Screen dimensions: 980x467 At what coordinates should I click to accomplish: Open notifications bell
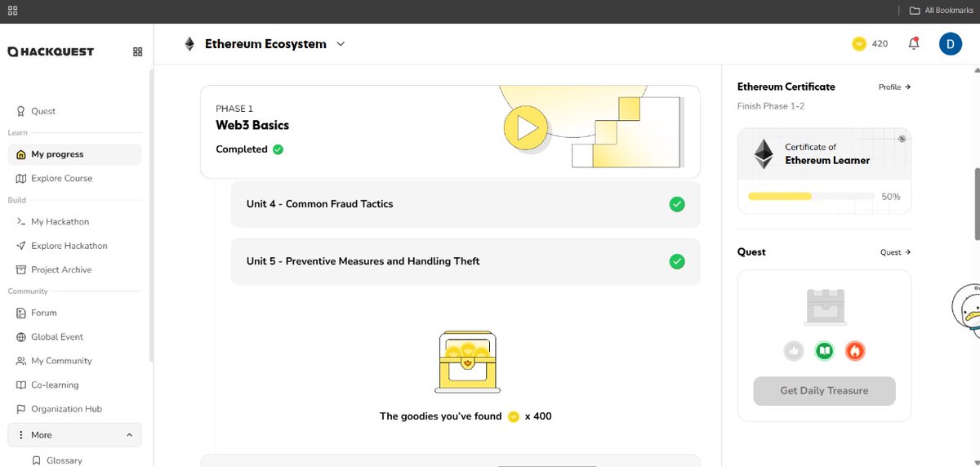914,44
